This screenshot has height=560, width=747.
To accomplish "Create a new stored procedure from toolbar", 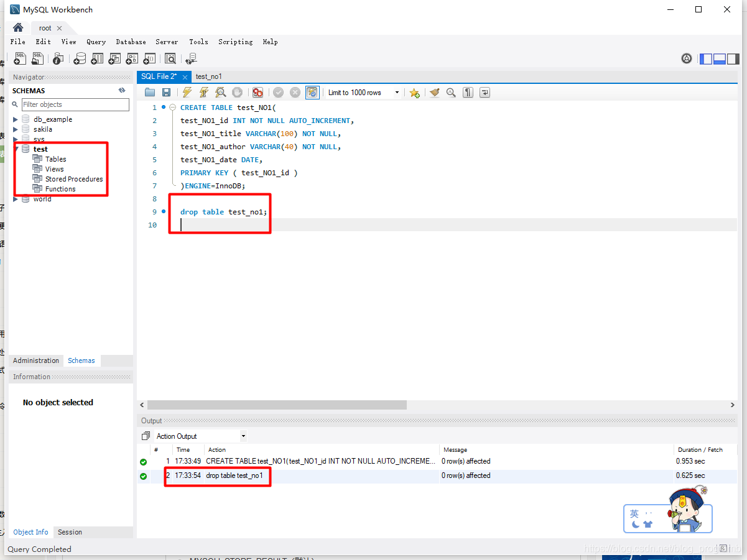I will coord(132,58).
